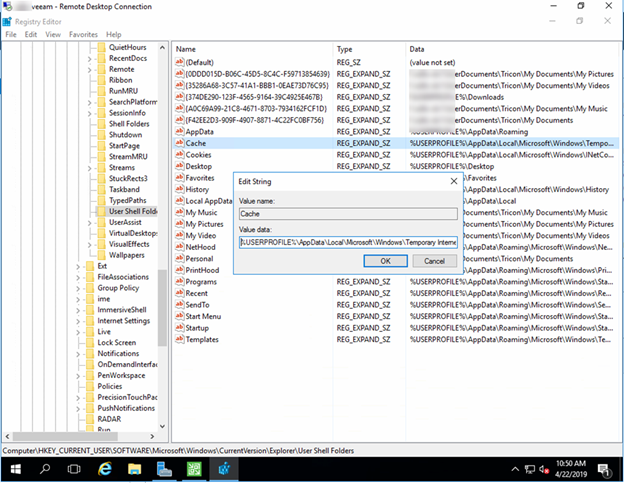This screenshot has width=624, height=483.
Task: Launch Internet Explorer from taskbar
Action: (105, 469)
